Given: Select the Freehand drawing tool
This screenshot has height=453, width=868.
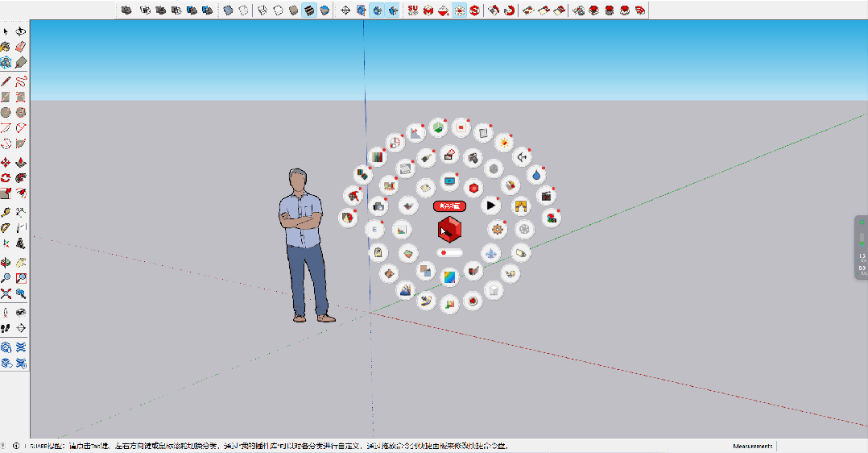Looking at the screenshot, I should [x=20, y=81].
